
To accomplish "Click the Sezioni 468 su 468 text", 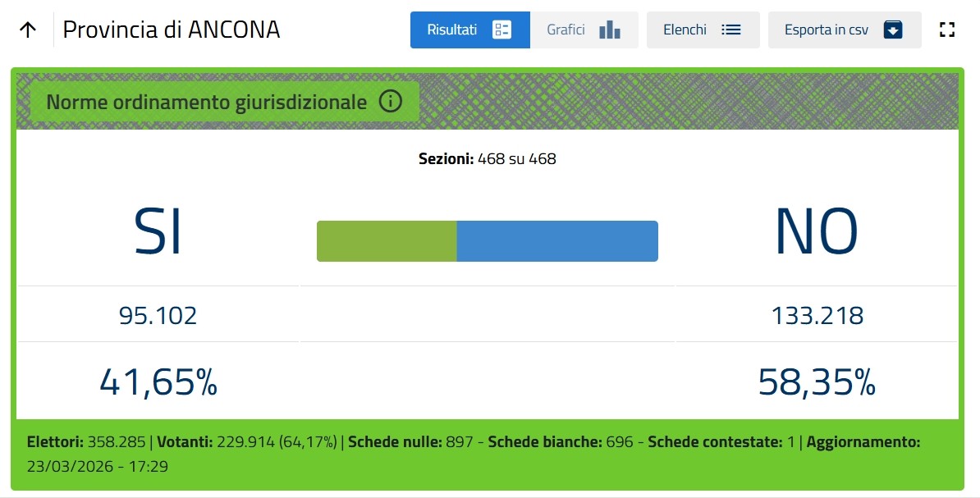I will point(488,159).
